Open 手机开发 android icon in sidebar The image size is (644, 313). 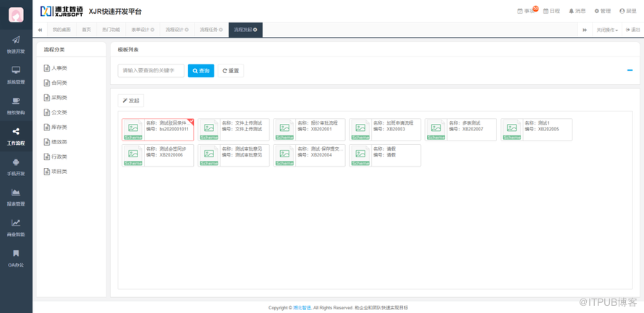[x=16, y=162]
